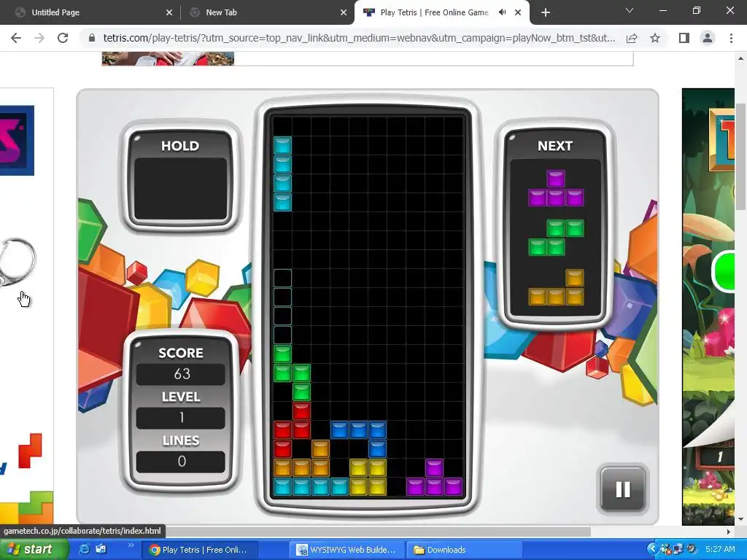747x560 pixels.
Task: Click the score value 63
Action: (x=181, y=374)
